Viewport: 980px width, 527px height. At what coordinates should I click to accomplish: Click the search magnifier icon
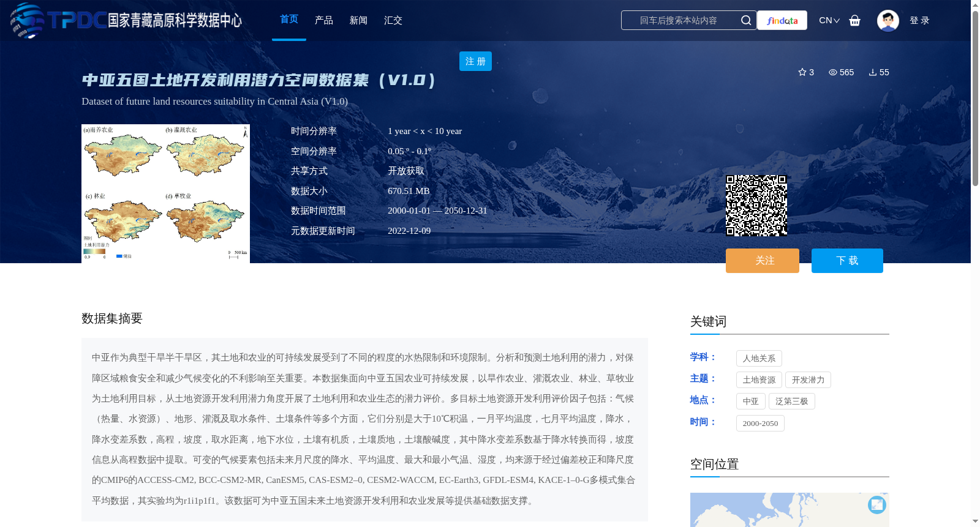(x=745, y=20)
